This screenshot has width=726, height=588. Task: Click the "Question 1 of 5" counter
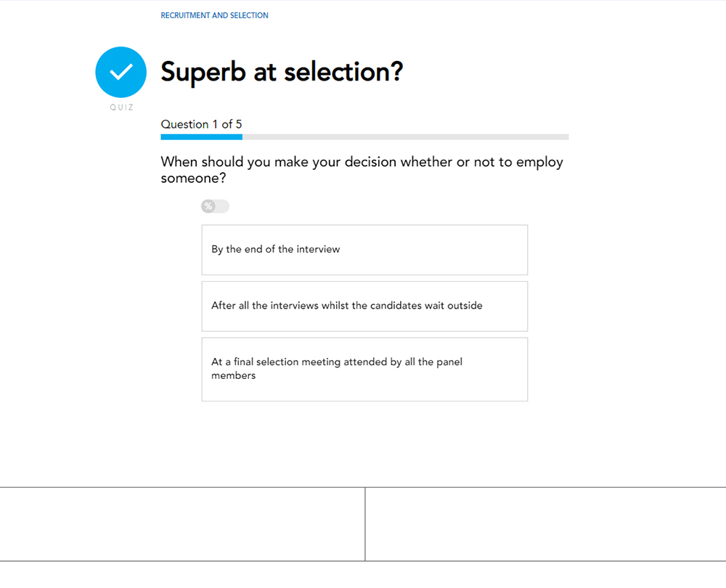tap(201, 124)
